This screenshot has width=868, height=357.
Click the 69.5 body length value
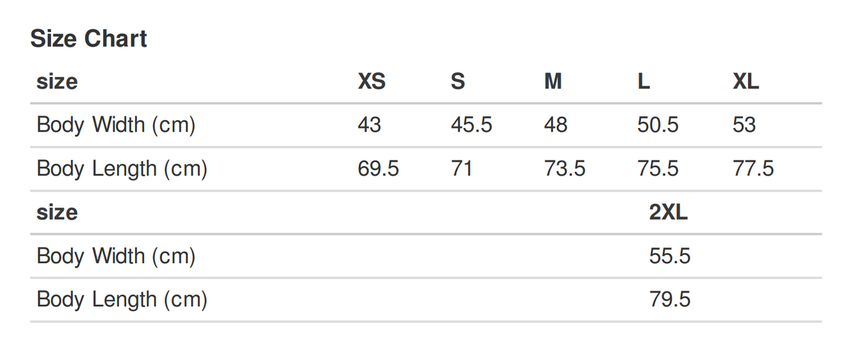(x=378, y=169)
